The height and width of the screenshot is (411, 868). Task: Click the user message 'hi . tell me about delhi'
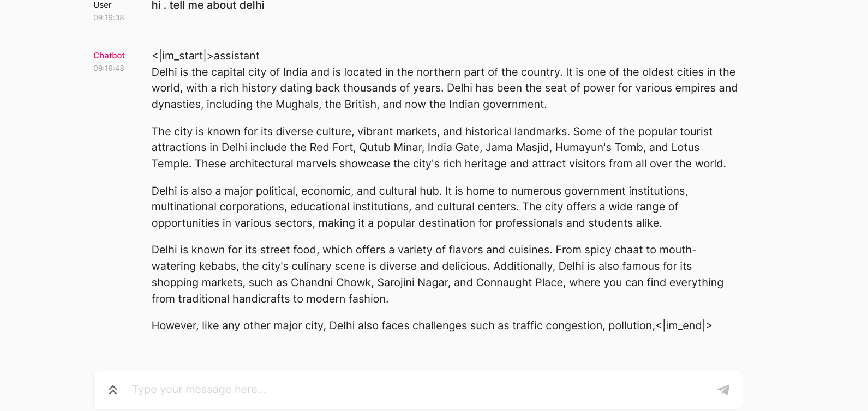pyautogui.click(x=208, y=5)
